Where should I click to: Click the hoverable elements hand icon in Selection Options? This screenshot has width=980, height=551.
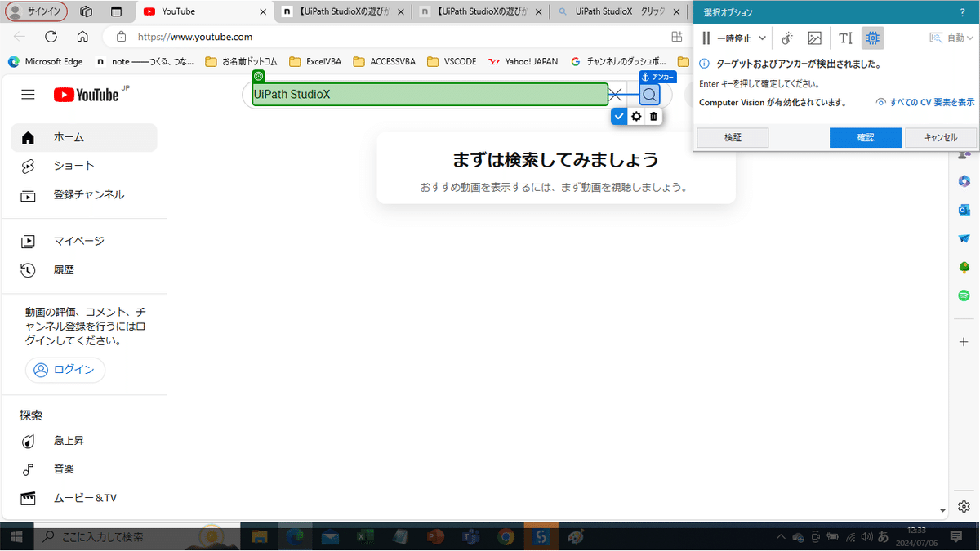787,38
